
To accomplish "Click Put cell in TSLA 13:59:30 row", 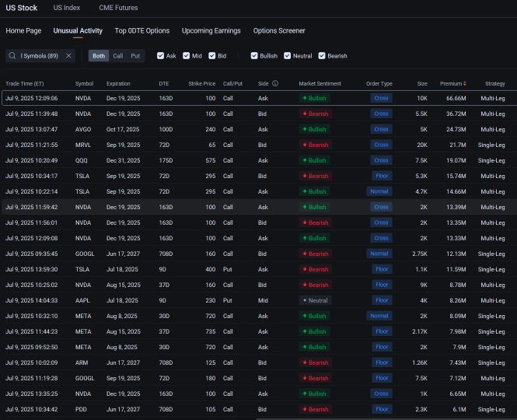I will coord(228,269).
